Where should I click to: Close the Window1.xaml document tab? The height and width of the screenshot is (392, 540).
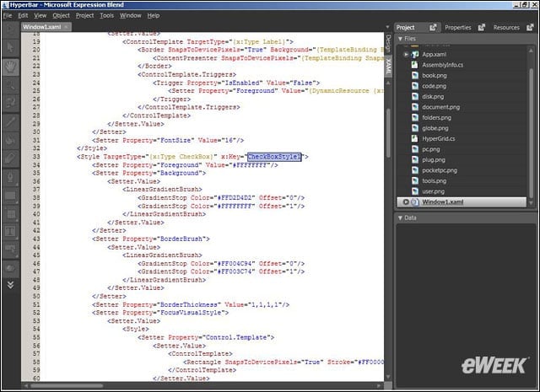(66, 27)
